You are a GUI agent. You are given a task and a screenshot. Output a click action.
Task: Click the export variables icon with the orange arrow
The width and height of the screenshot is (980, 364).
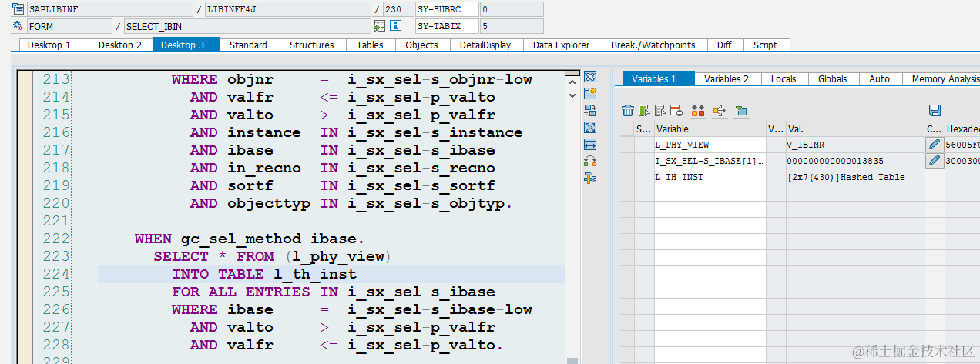point(720,111)
